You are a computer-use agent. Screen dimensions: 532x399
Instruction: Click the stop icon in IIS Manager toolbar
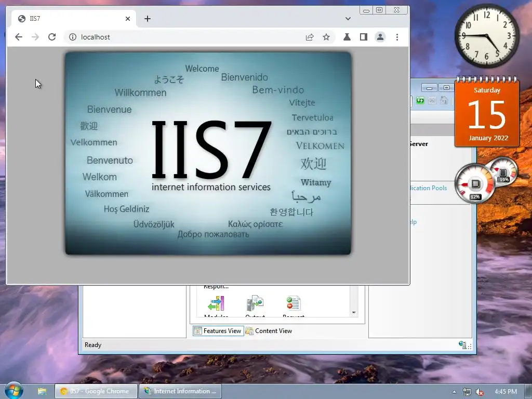pyautogui.click(x=432, y=100)
